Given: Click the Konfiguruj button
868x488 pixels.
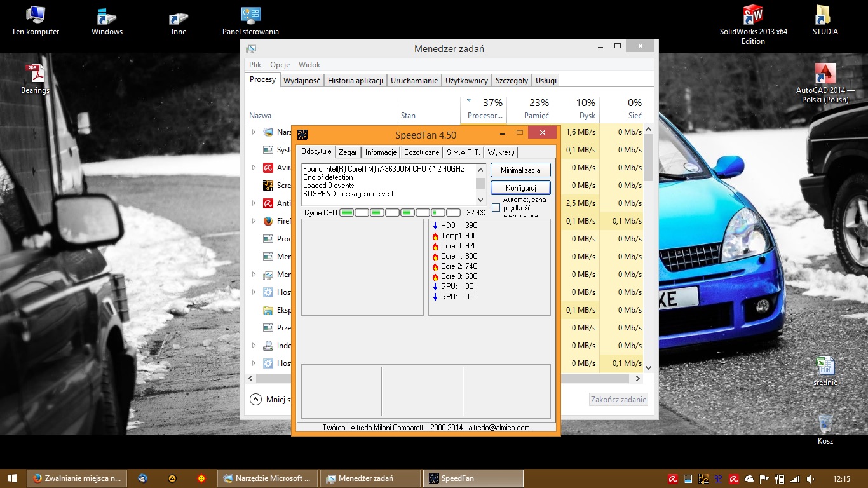Looking at the screenshot, I should point(520,188).
